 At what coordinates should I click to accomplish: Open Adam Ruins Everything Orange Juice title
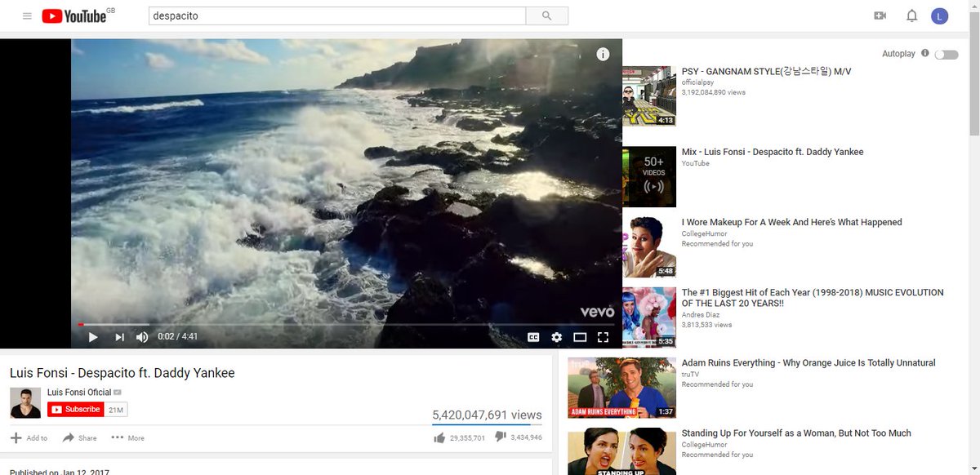point(808,363)
